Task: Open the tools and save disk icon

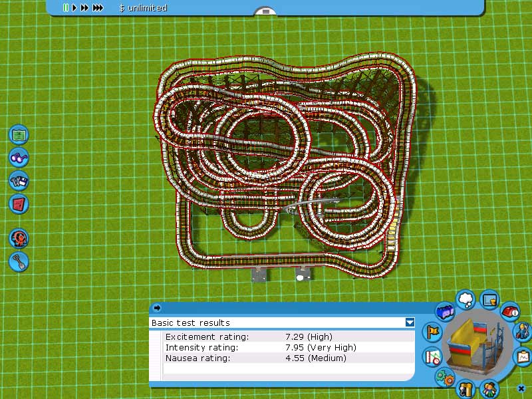Action: pos(19,181)
